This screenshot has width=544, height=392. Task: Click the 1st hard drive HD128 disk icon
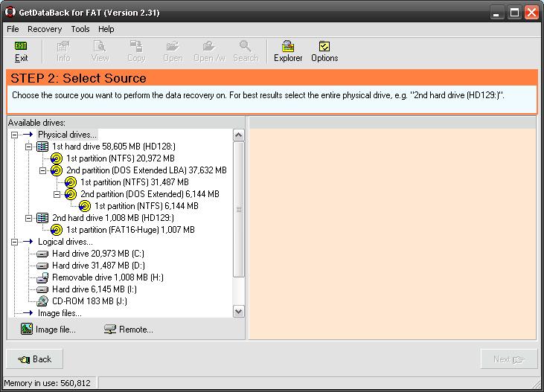pyautogui.click(x=42, y=147)
